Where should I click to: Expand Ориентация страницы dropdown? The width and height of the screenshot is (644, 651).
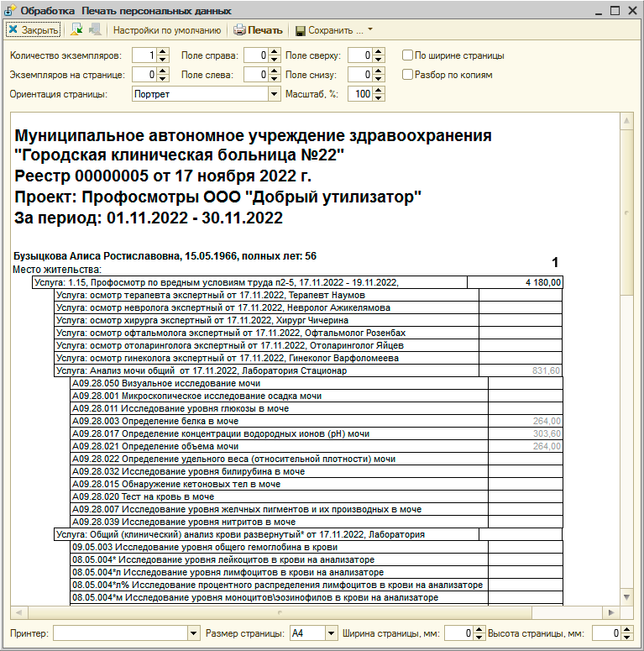click(274, 94)
